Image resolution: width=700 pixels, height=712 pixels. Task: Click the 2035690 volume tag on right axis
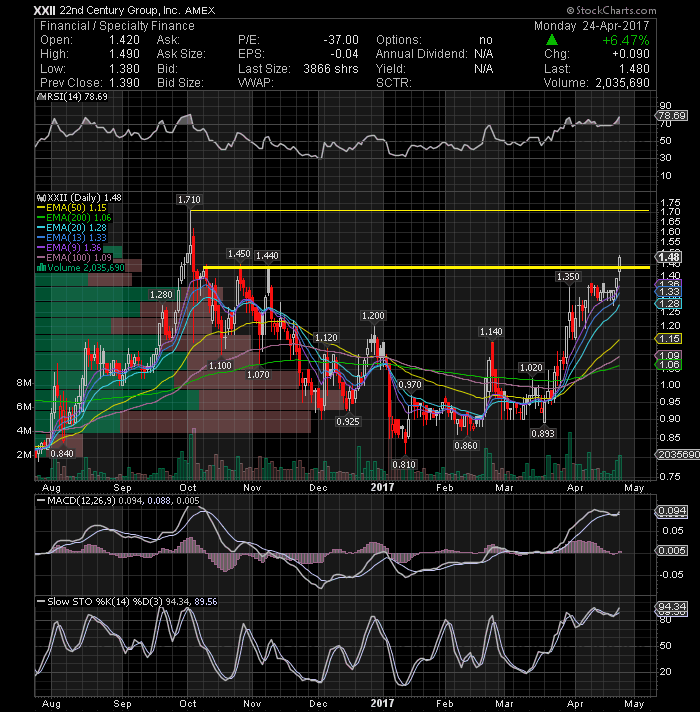pos(678,455)
